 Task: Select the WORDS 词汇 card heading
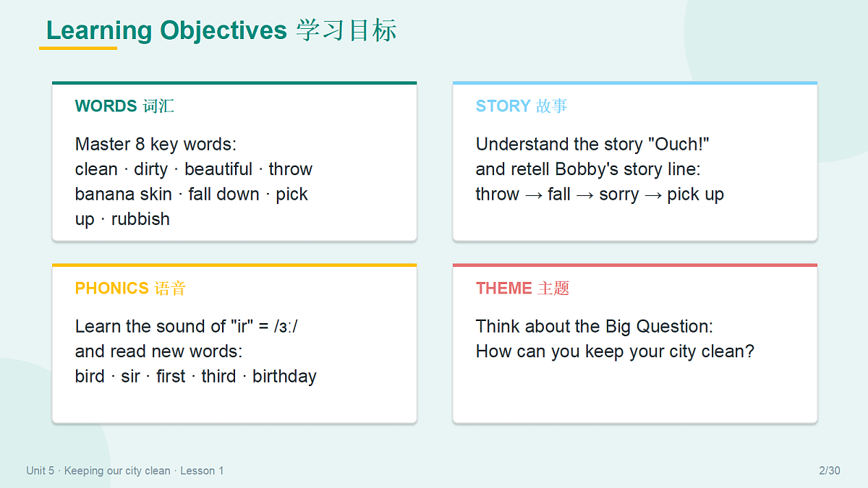tap(124, 106)
